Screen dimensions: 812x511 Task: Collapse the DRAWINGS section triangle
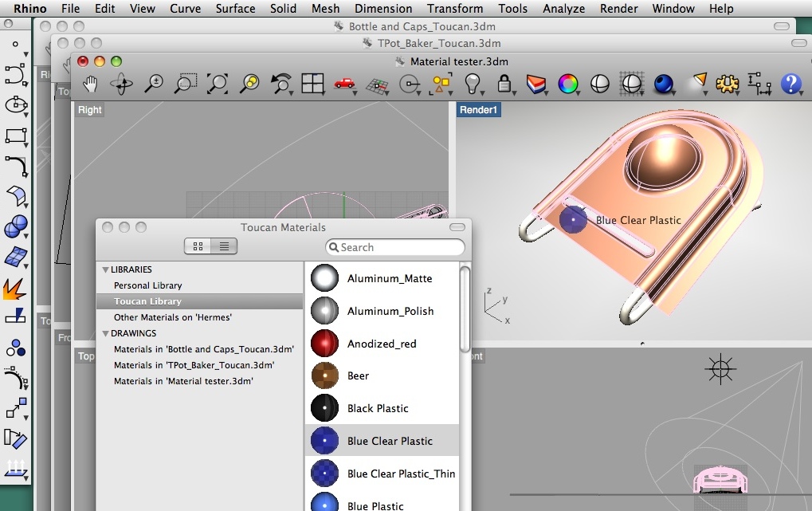(x=105, y=333)
